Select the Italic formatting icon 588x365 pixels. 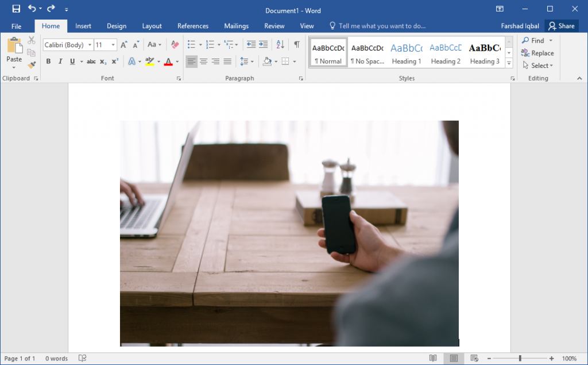point(60,60)
